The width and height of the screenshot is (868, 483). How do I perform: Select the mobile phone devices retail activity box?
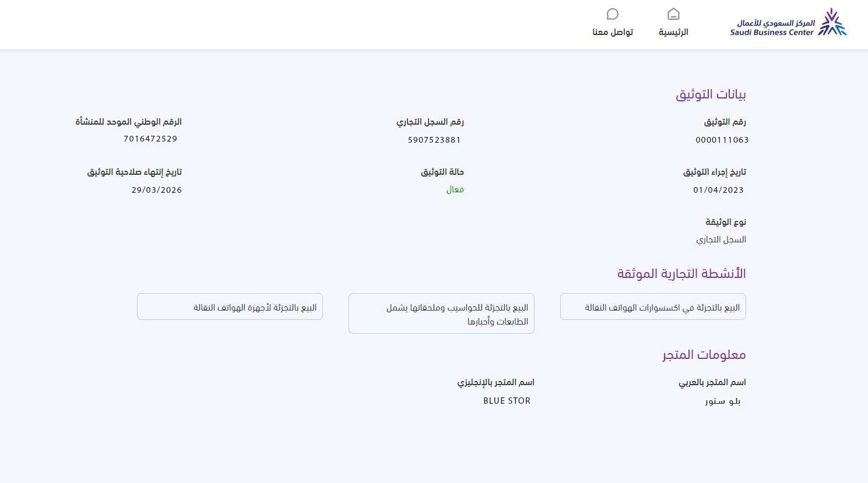point(230,307)
